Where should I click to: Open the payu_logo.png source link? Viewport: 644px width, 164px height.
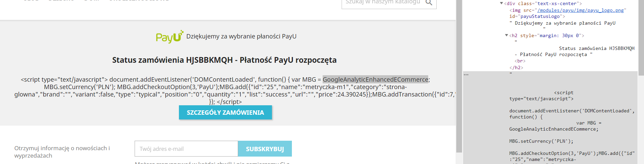(x=580, y=10)
